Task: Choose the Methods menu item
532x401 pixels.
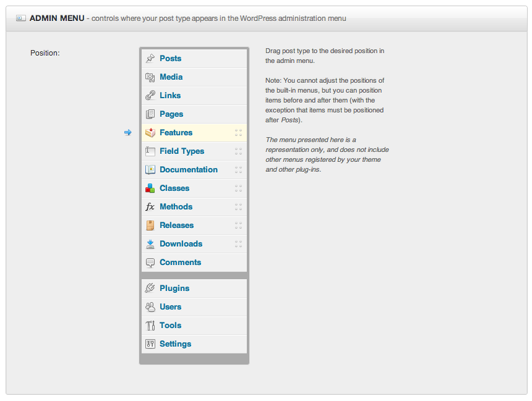Action: pos(194,206)
